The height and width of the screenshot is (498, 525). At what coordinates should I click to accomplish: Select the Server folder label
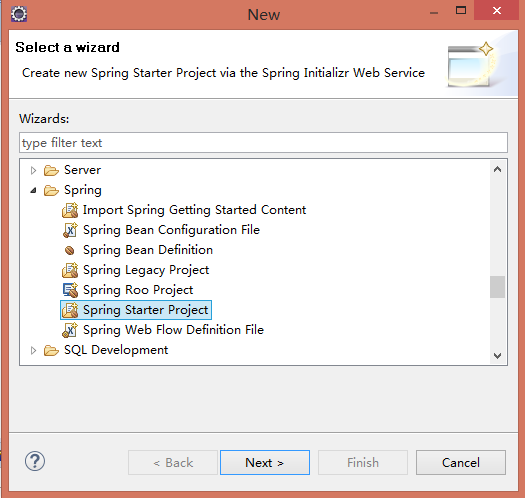click(82, 170)
